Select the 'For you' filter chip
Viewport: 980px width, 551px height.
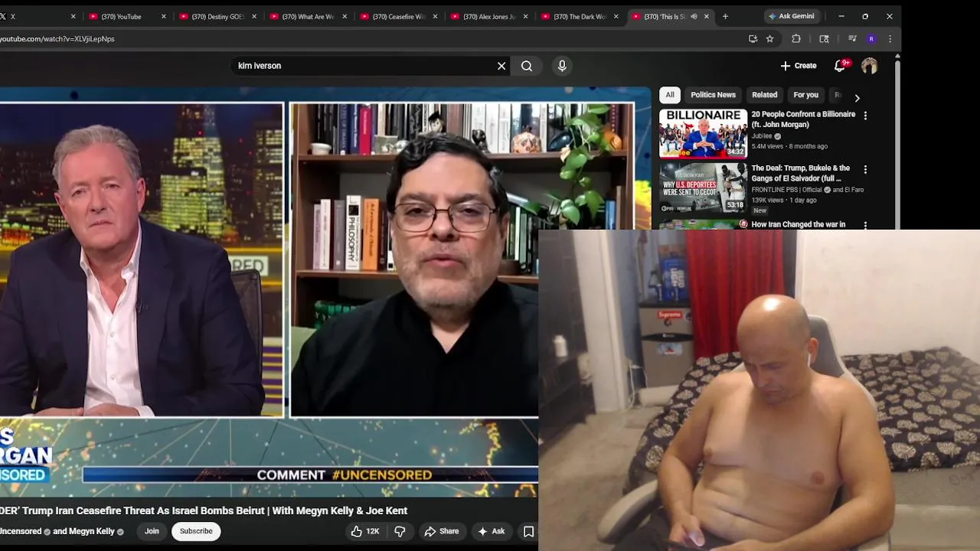click(805, 95)
